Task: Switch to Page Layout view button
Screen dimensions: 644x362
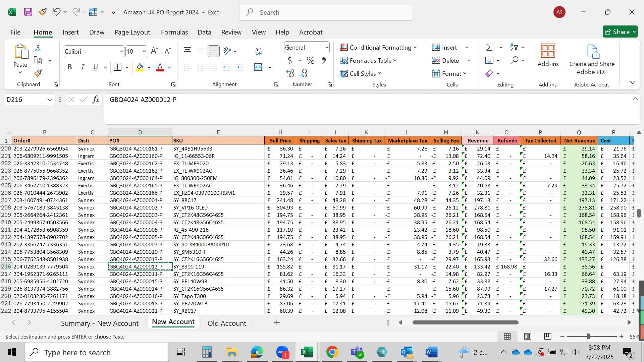Action: coord(527,336)
